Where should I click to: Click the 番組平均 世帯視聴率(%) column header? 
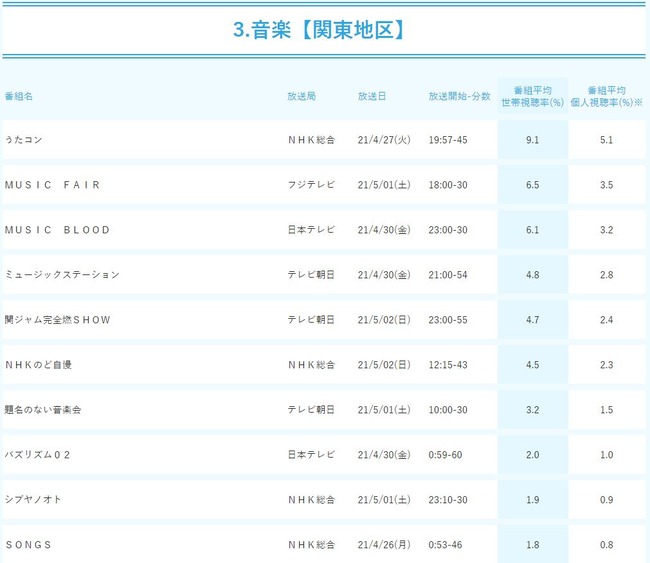533,96
